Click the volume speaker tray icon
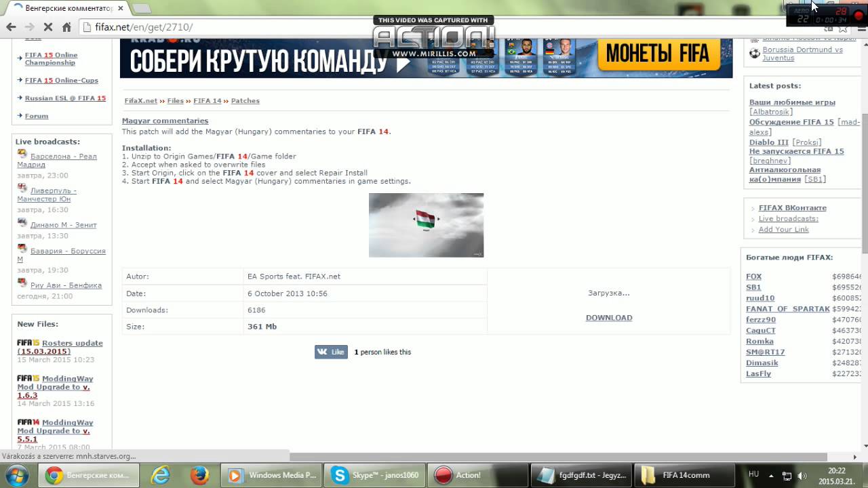This screenshot has width=868, height=488. [x=802, y=475]
